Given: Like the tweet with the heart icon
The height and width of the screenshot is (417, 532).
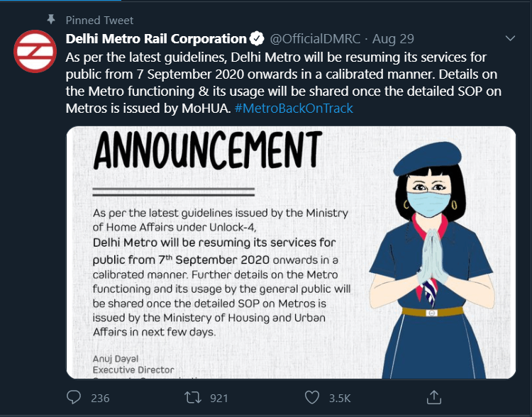Looking at the screenshot, I should (x=312, y=397).
